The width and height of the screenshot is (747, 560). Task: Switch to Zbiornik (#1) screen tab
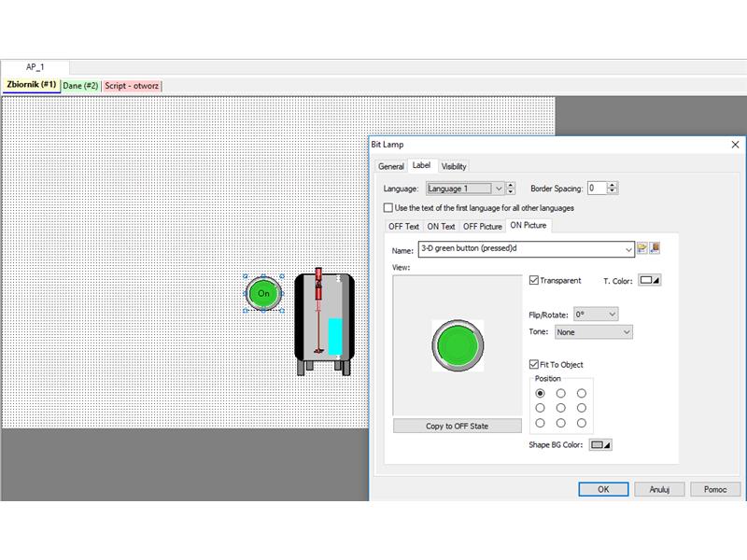point(32,85)
